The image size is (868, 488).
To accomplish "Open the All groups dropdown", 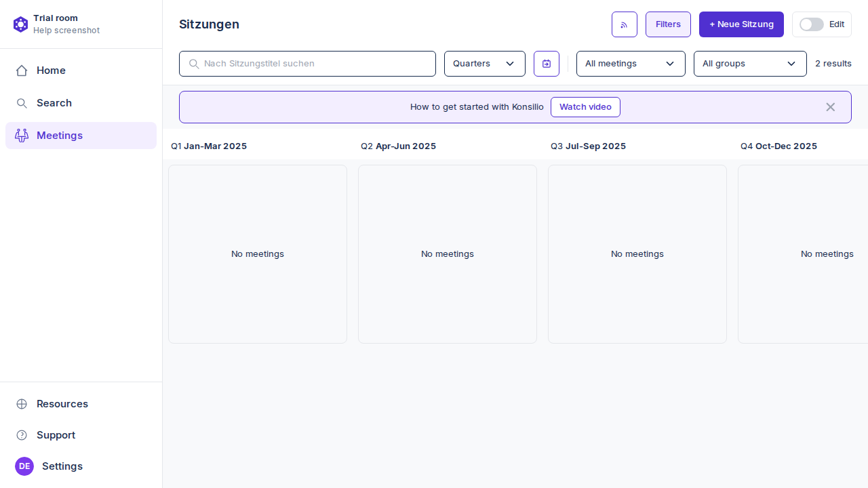I will [x=750, y=64].
